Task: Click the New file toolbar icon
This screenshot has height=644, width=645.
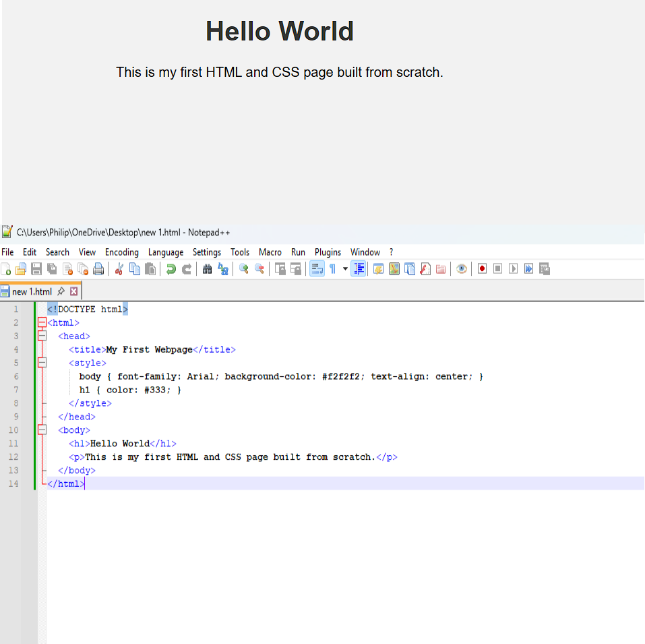Action: pyautogui.click(x=5, y=269)
